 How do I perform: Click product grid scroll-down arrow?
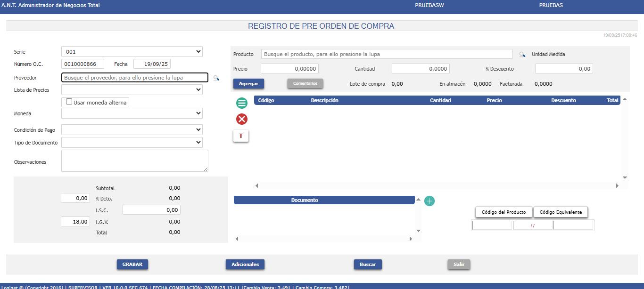coord(625,177)
